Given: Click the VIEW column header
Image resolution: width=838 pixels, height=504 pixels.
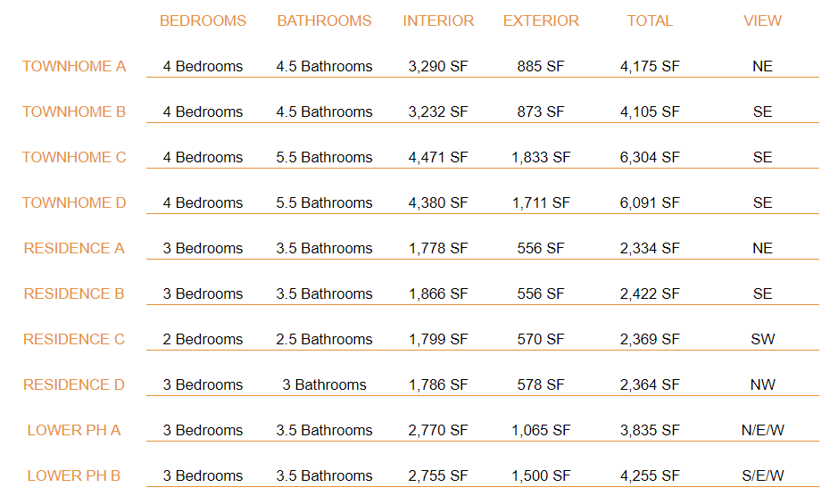Looking at the screenshot, I should click(x=763, y=21).
